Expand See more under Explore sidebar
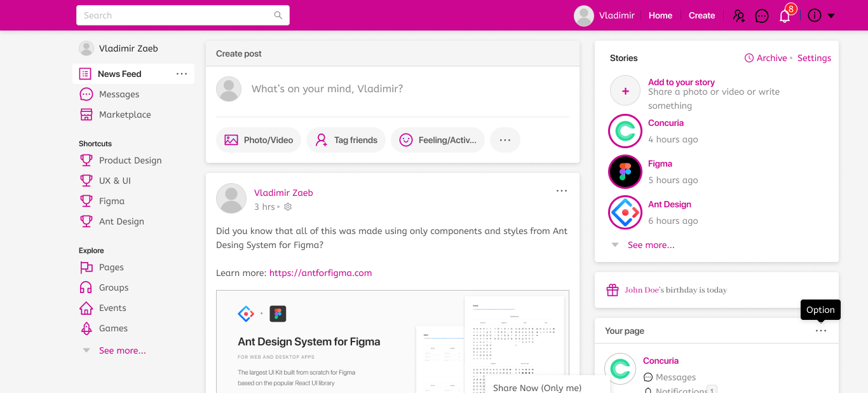The image size is (868, 393). [x=122, y=350]
